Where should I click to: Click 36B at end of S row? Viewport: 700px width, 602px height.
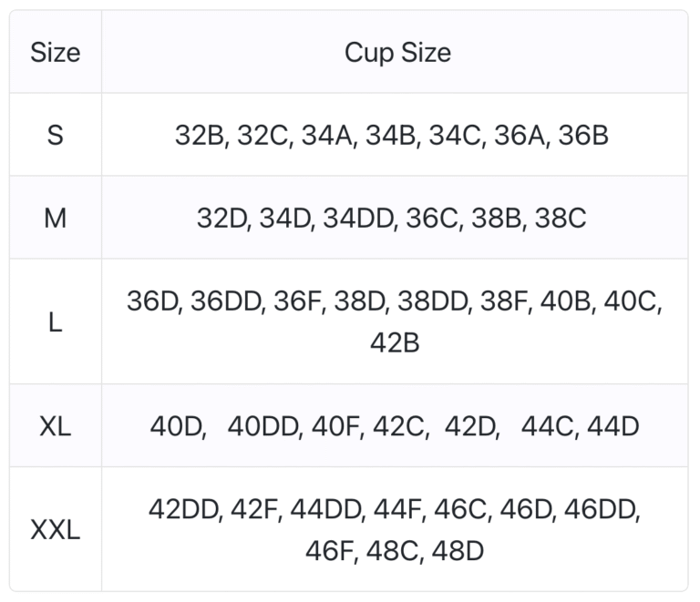click(583, 135)
